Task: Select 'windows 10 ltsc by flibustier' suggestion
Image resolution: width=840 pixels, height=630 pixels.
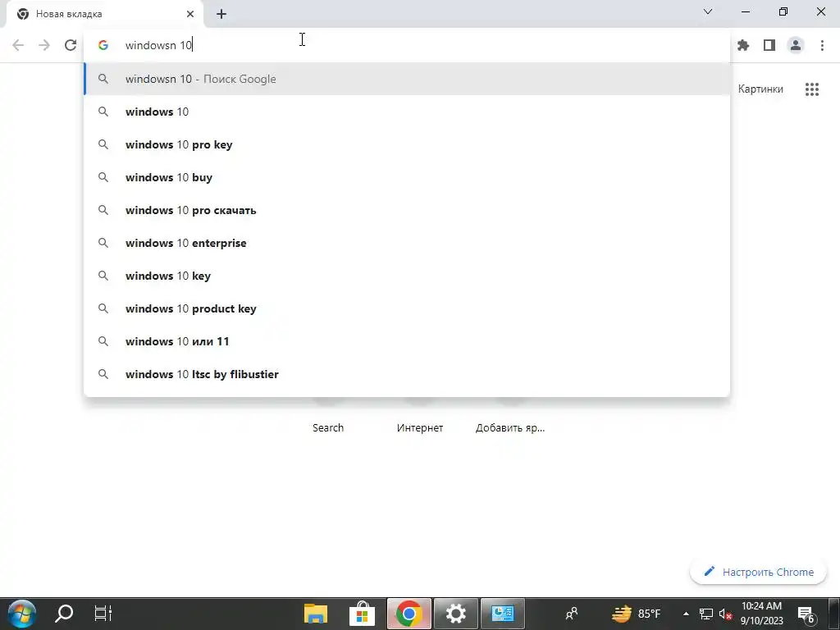Action: [x=407, y=374]
